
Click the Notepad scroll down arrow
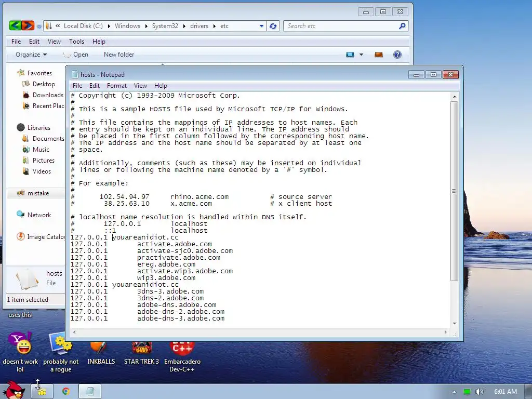point(454,323)
